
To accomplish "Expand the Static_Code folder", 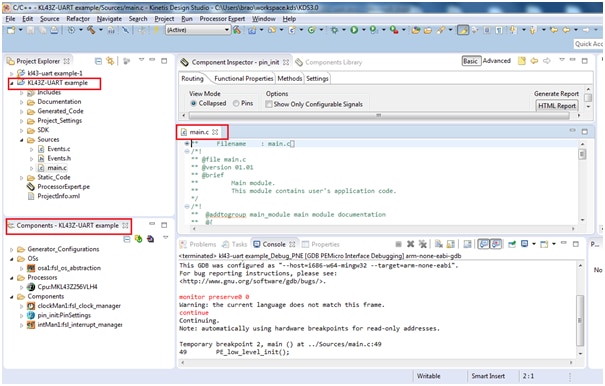I will [22, 178].
